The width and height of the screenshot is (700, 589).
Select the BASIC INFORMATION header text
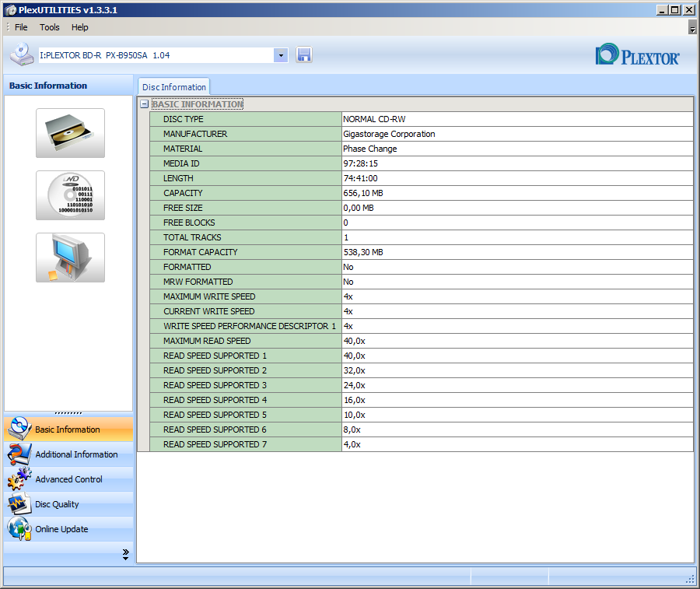(x=198, y=104)
